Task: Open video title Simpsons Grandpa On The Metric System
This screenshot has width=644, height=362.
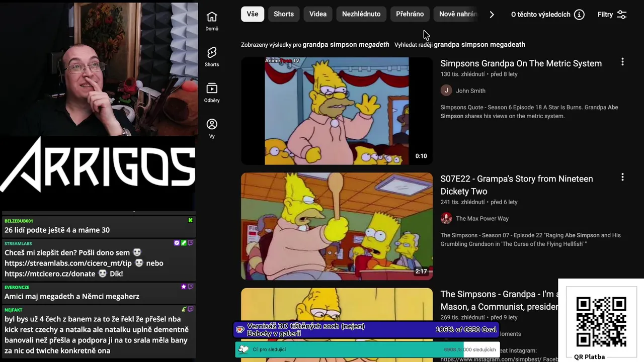Action: [521, 63]
